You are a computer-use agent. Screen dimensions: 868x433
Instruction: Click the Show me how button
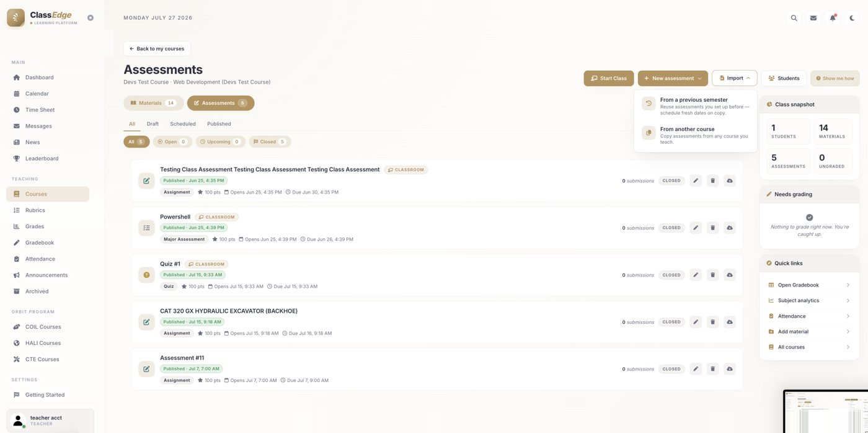coord(835,78)
